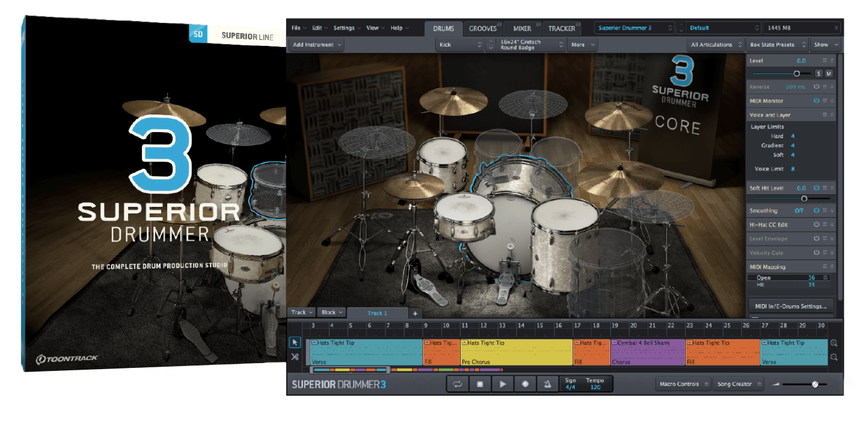868x424 pixels.
Task: Mute the kick with M button
Action: [829, 74]
